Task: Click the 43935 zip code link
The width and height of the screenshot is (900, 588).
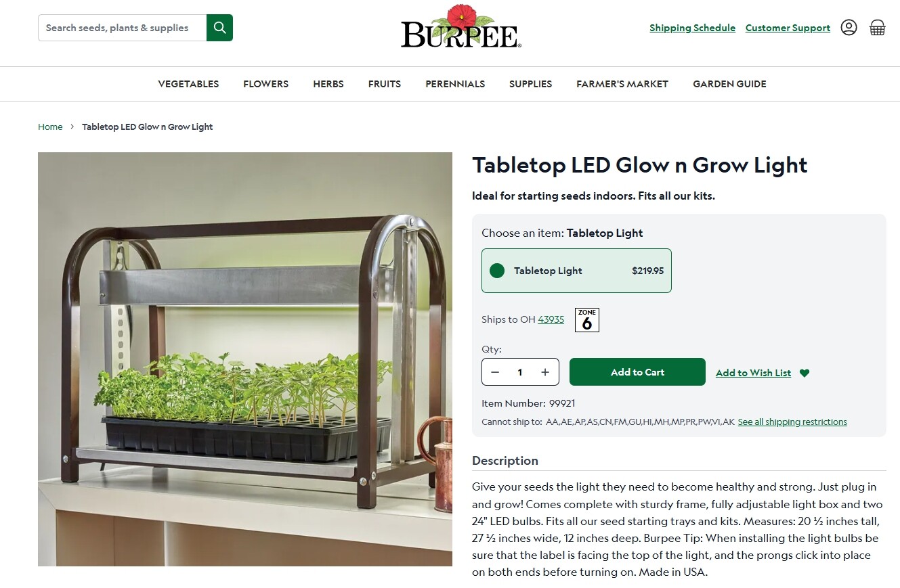Action: 551,319
